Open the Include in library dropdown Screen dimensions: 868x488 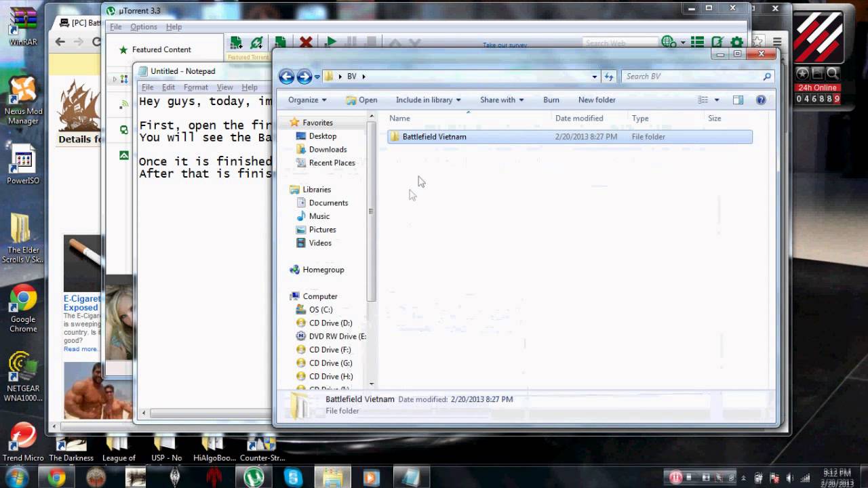click(427, 100)
